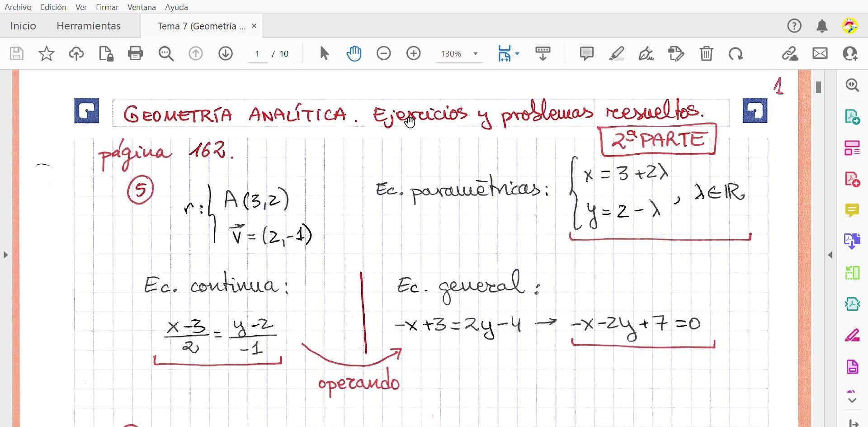Add a sticky note comment
The width and height of the screenshot is (868, 427).
(x=587, y=53)
